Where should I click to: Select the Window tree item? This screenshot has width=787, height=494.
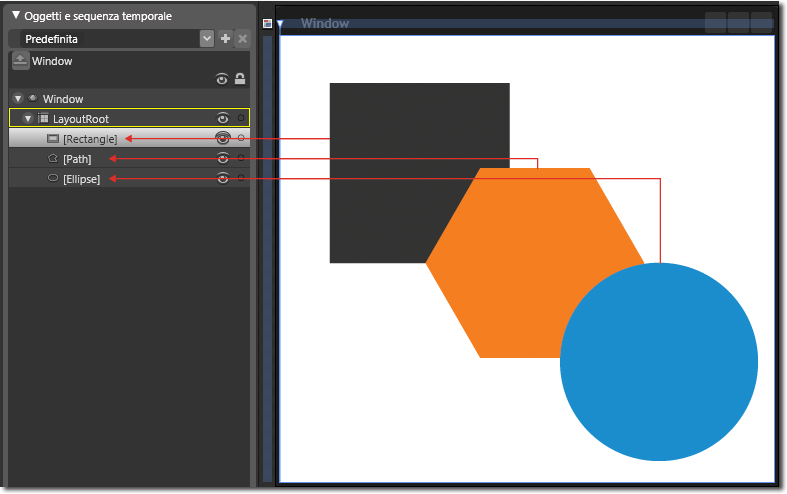click(63, 99)
